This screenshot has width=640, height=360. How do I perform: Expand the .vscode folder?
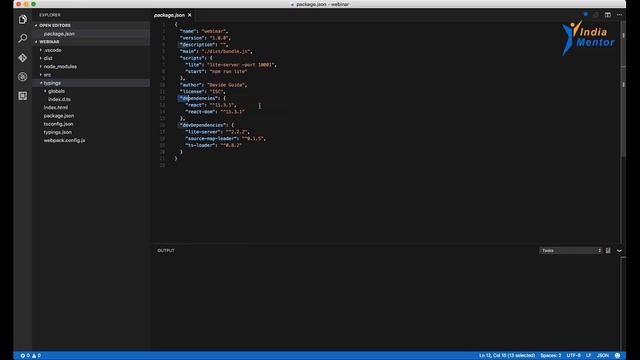[53, 50]
